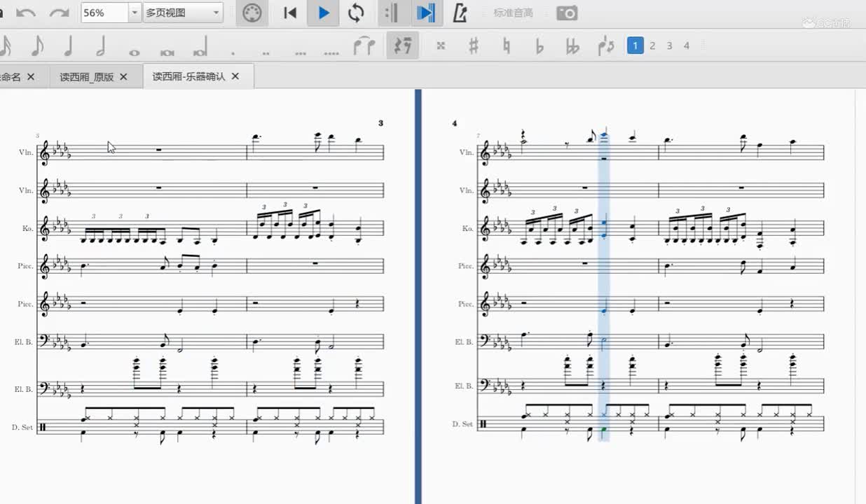
Task: Rewind playback to the start
Action: 290,13
